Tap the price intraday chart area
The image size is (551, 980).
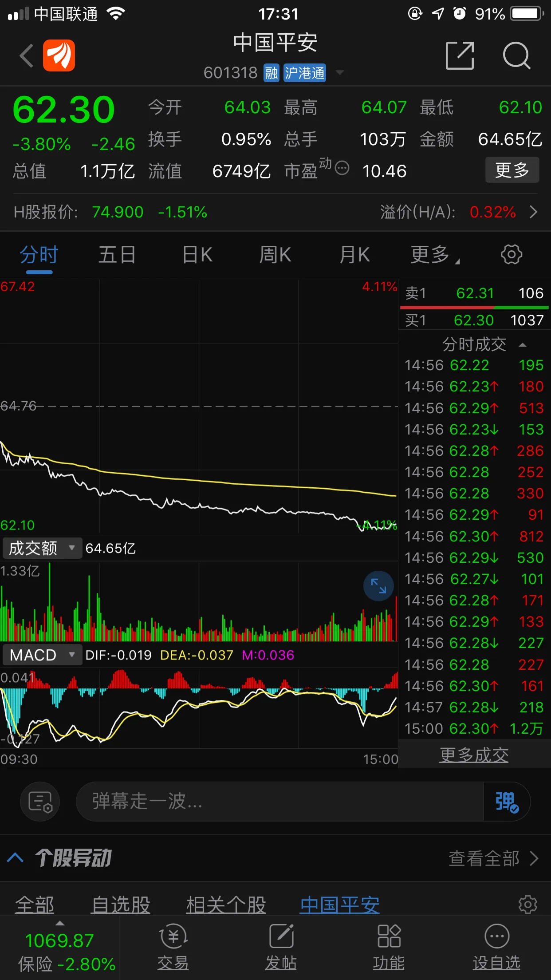click(199, 406)
